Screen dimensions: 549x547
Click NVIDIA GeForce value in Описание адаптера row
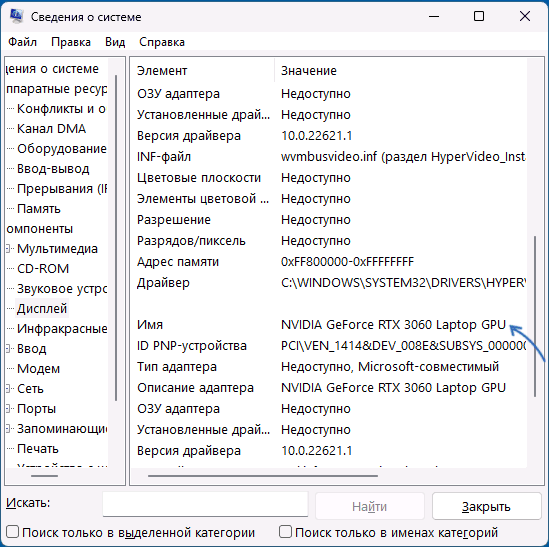pos(394,388)
